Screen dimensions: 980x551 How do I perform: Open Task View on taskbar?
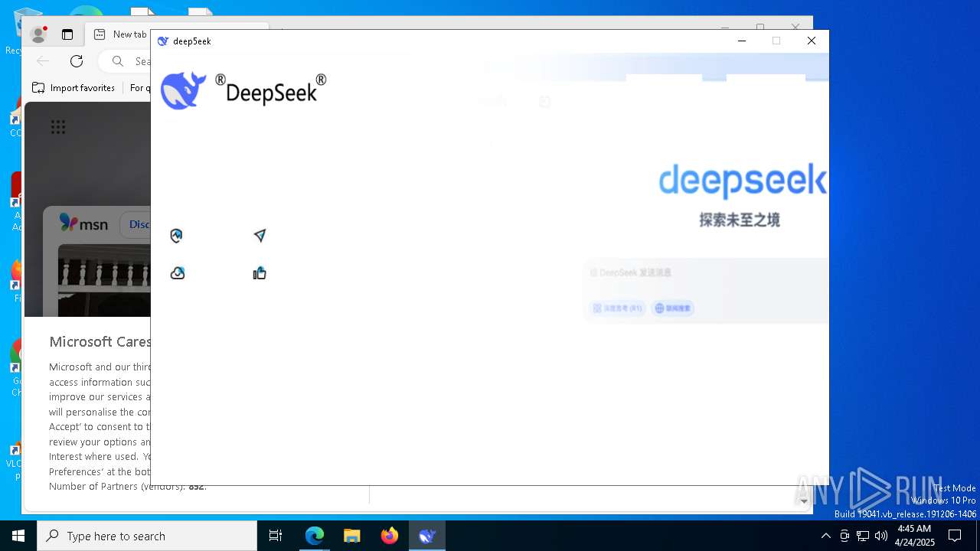click(x=276, y=536)
